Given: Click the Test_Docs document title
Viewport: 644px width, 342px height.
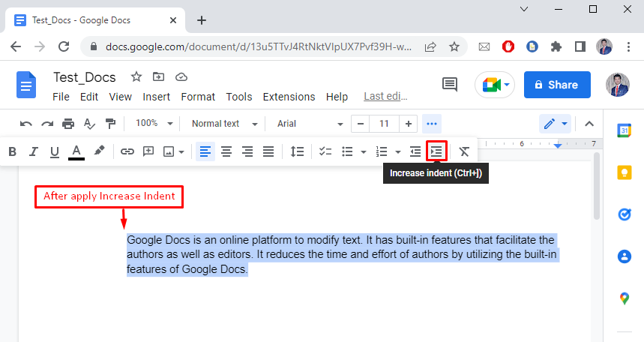Looking at the screenshot, I should [x=85, y=77].
